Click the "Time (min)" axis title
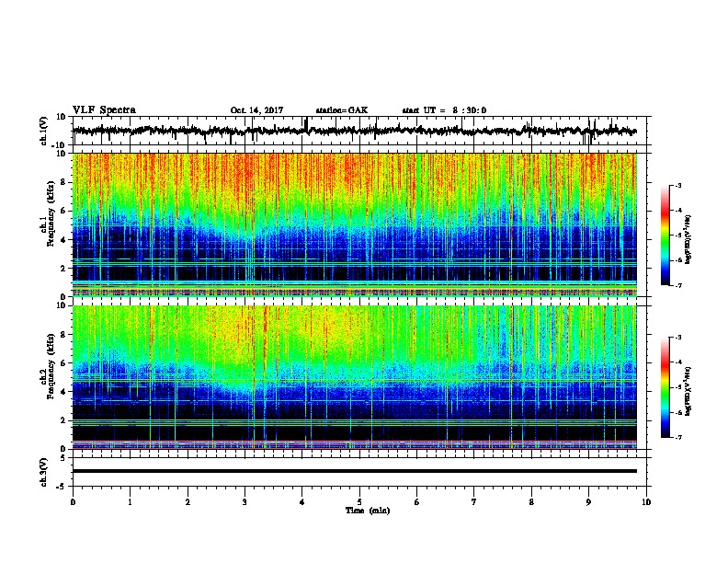Viewport: 728px width, 563px height. [368, 511]
